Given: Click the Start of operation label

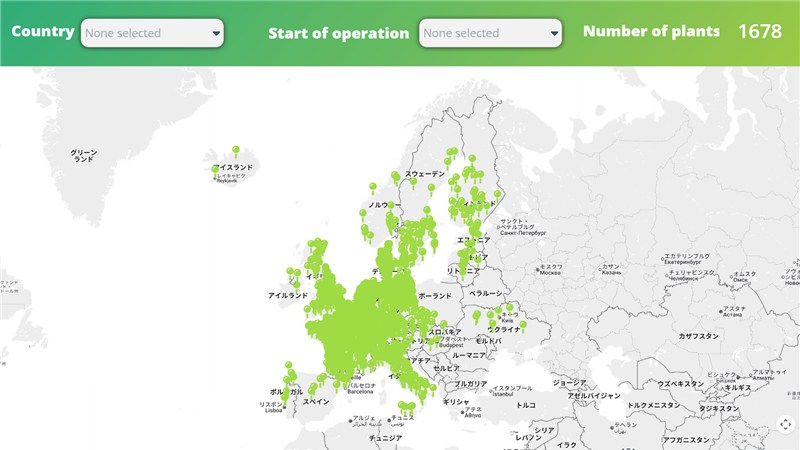Looking at the screenshot, I should (x=339, y=34).
